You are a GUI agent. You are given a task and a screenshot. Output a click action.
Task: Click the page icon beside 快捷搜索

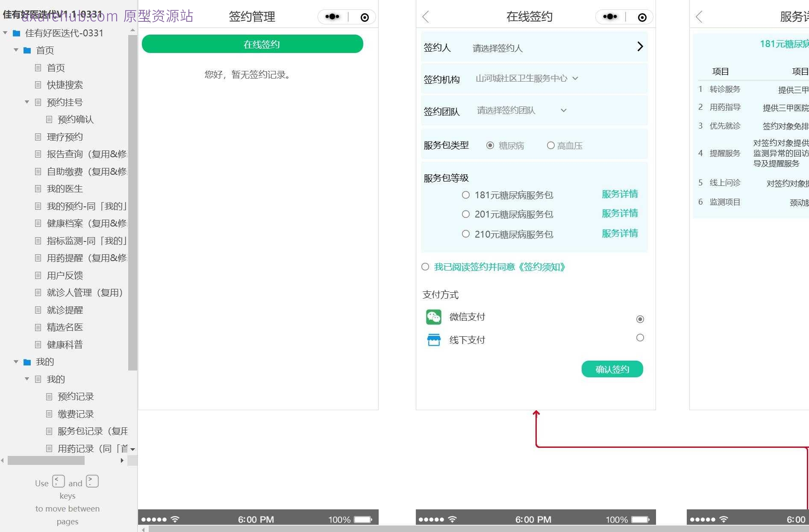coord(38,85)
